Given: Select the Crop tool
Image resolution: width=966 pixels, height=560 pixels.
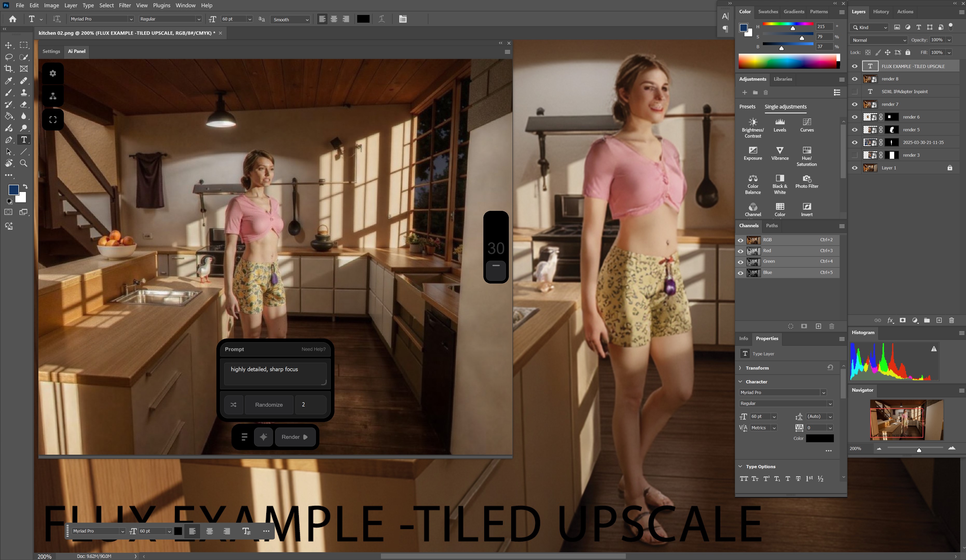Looking at the screenshot, I should (9, 69).
